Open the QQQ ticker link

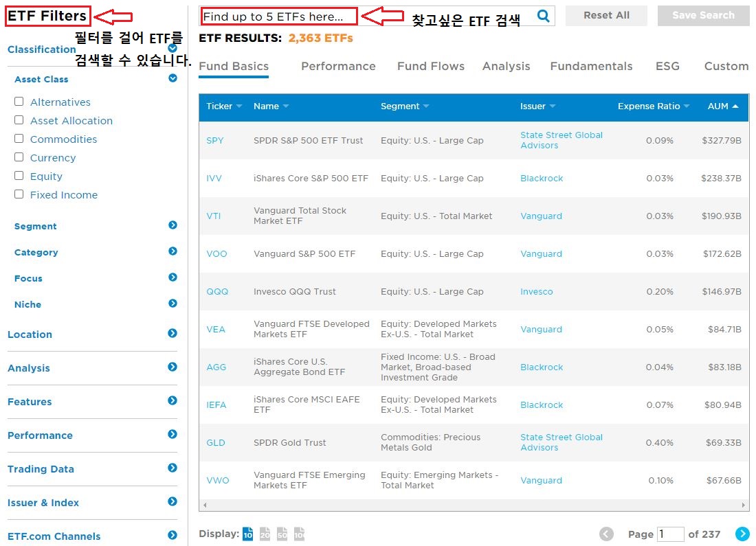point(217,292)
